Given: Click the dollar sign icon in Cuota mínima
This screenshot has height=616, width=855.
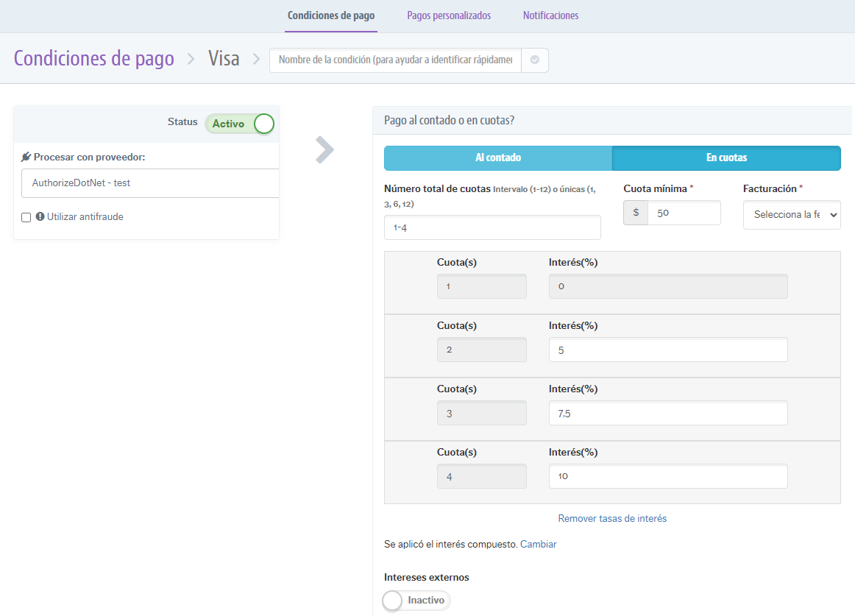Looking at the screenshot, I should tap(635, 213).
